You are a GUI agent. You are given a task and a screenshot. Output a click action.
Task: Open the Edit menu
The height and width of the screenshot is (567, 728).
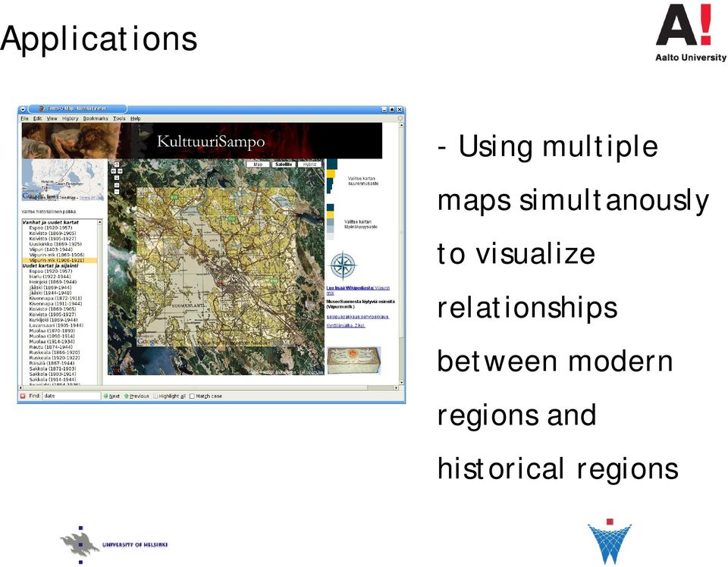tap(38, 118)
